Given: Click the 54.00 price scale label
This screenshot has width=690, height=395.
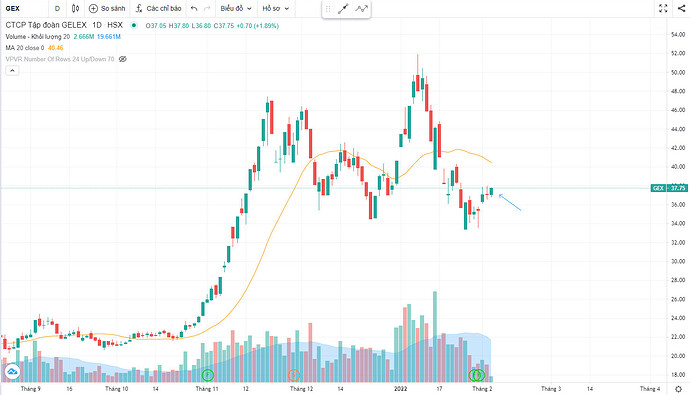Looking at the screenshot, I should 678,34.
